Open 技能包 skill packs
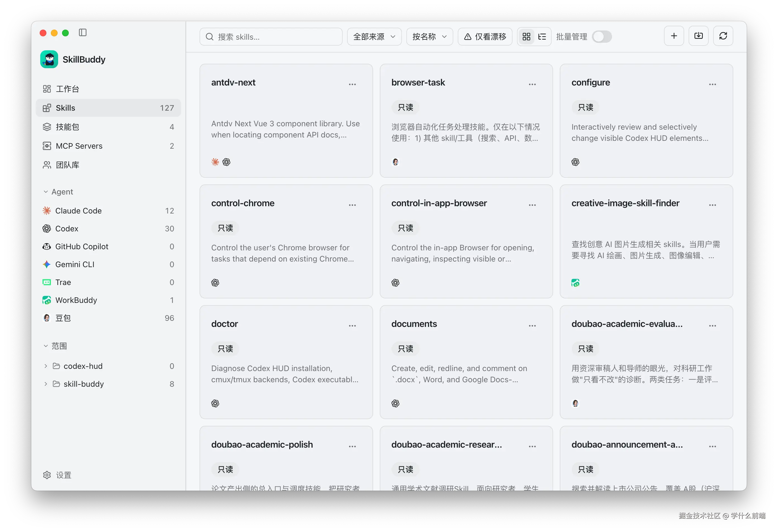The width and height of the screenshot is (778, 532). click(x=108, y=127)
